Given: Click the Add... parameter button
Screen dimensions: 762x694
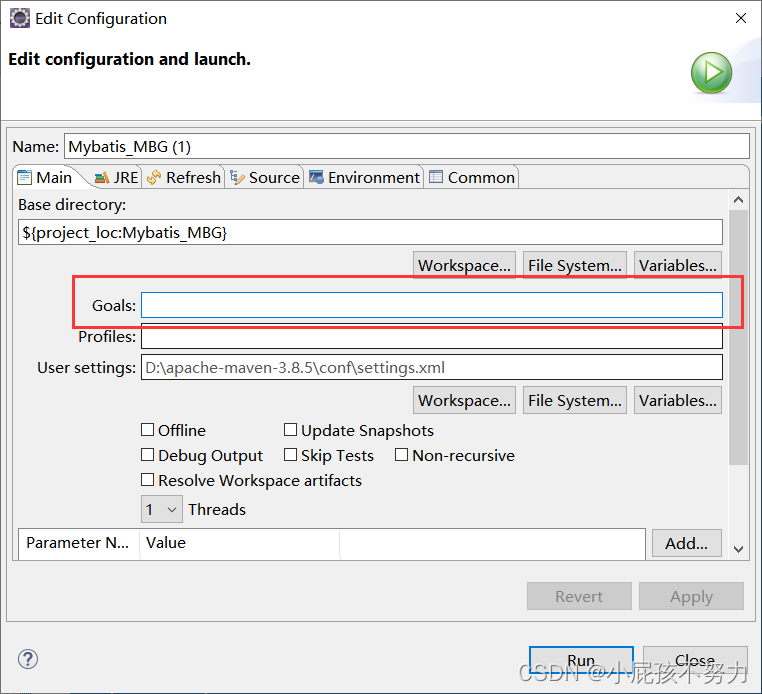Looking at the screenshot, I should click(x=686, y=543).
